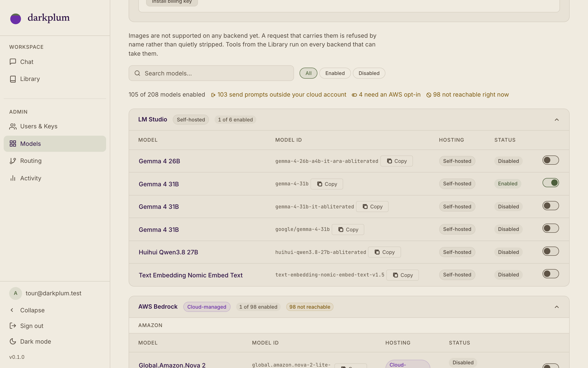Copy huihui-qwen3.8-27b-abliterated model ID
The height and width of the screenshot is (368, 588).
[384, 252]
